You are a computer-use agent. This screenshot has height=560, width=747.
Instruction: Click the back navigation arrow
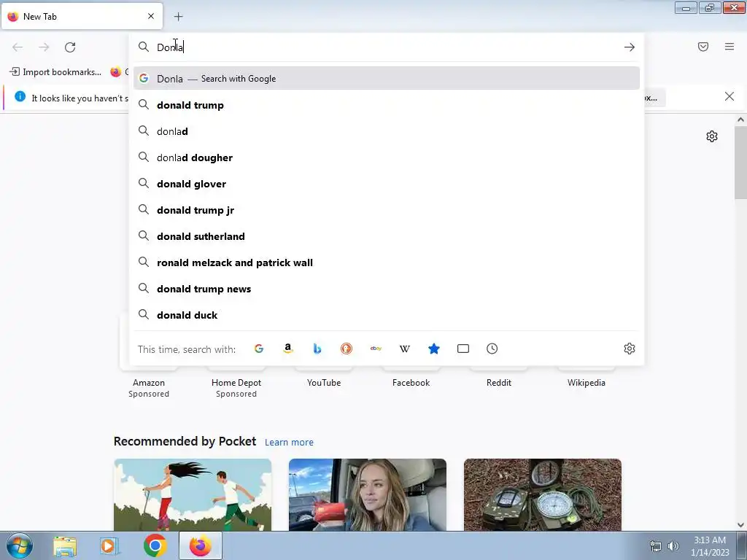tap(18, 47)
